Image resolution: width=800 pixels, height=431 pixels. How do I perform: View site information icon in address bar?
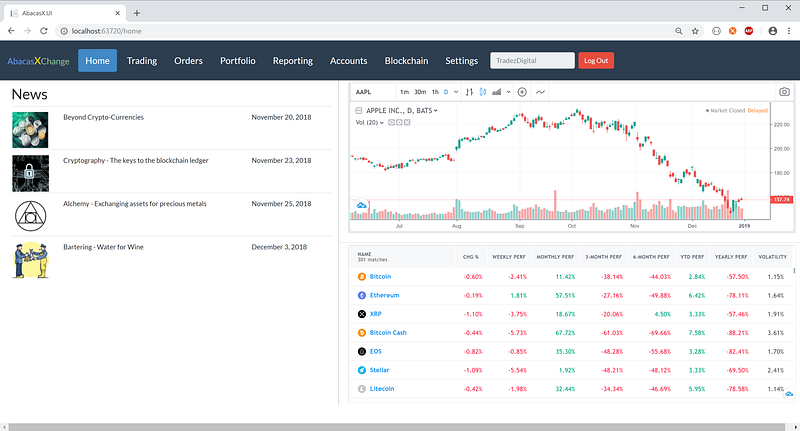pos(64,31)
